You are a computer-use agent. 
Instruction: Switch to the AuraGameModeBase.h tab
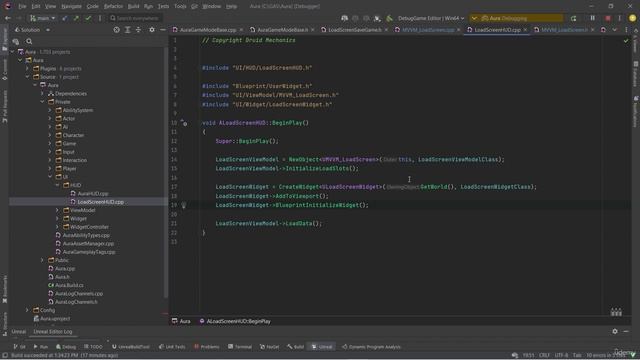click(x=282, y=30)
